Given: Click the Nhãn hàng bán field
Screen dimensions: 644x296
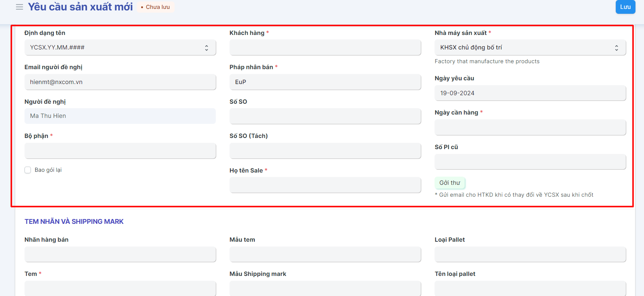Looking at the screenshot, I should (120, 254).
